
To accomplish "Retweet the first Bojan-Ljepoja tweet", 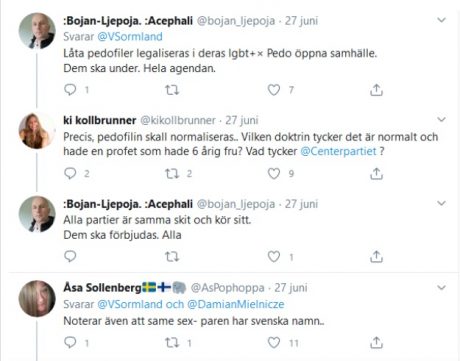I will click(172, 90).
